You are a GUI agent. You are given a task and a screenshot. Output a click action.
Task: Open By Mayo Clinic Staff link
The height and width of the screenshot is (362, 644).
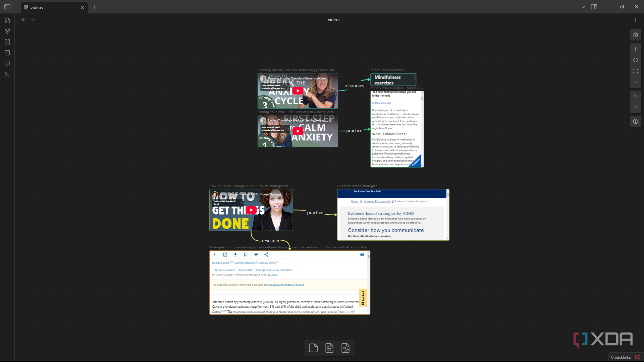[381, 103]
